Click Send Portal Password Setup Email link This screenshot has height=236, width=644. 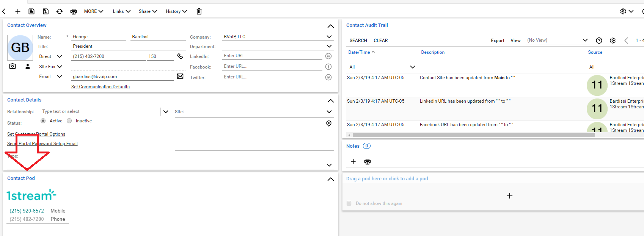pyautogui.click(x=42, y=144)
